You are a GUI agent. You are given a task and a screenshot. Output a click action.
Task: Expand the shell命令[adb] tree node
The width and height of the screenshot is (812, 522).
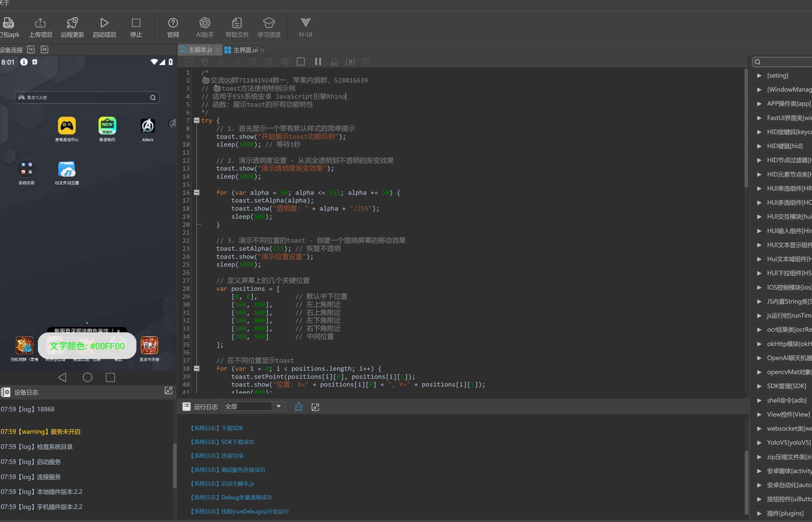759,400
